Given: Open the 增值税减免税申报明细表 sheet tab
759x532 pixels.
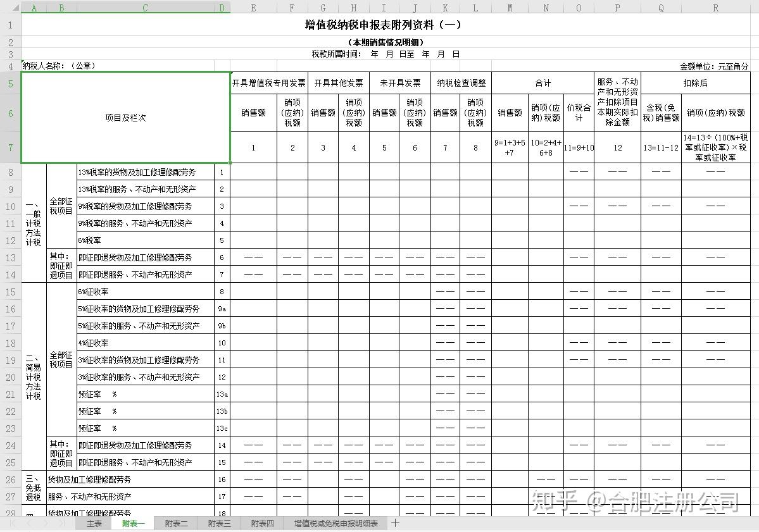Looking at the screenshot, I should [336, 523].
